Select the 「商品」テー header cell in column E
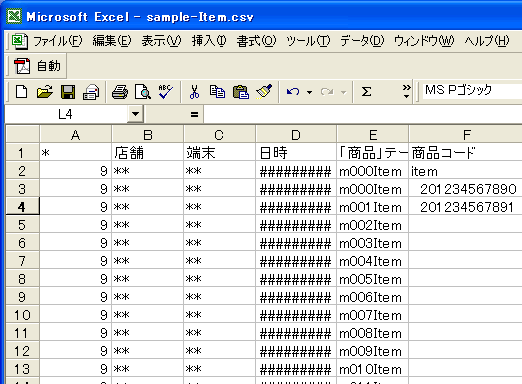Screen dimensions: 522x384 click(373, 153)
